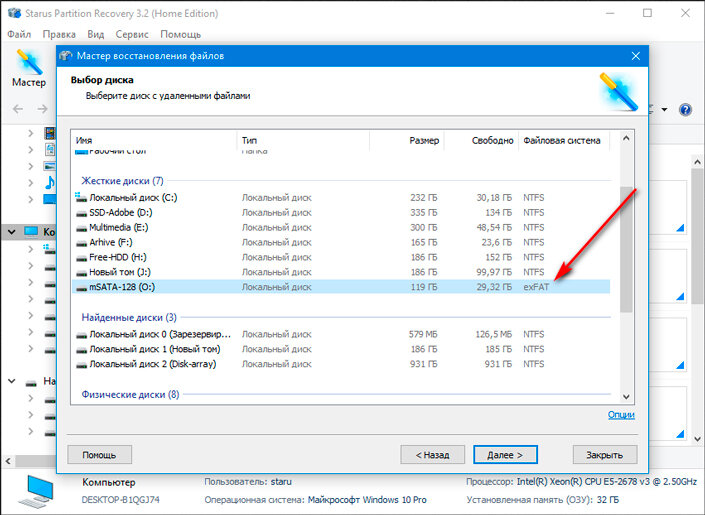
Task: Open the Помощь menu
Action: [180, 34]
